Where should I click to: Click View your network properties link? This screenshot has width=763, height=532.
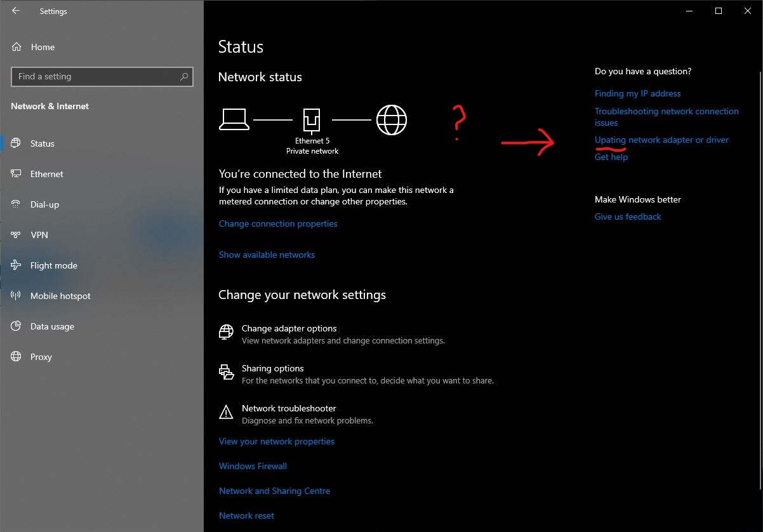point(277,441)
